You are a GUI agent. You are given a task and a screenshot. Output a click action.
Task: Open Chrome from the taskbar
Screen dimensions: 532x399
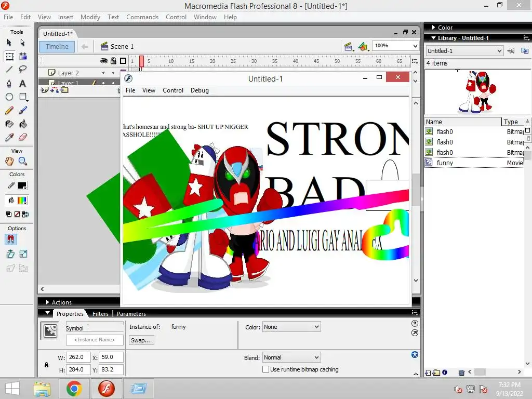point(74,389)
